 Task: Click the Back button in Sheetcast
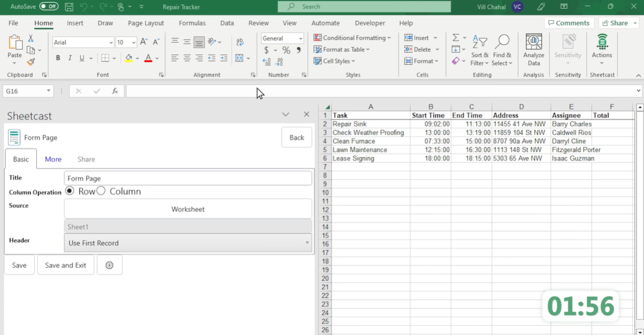(x=296, y=137)
